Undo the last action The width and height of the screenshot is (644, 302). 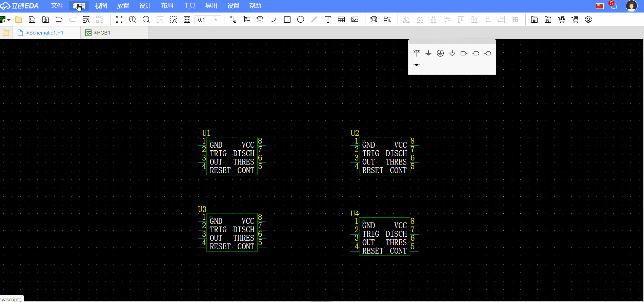point(59,20)
